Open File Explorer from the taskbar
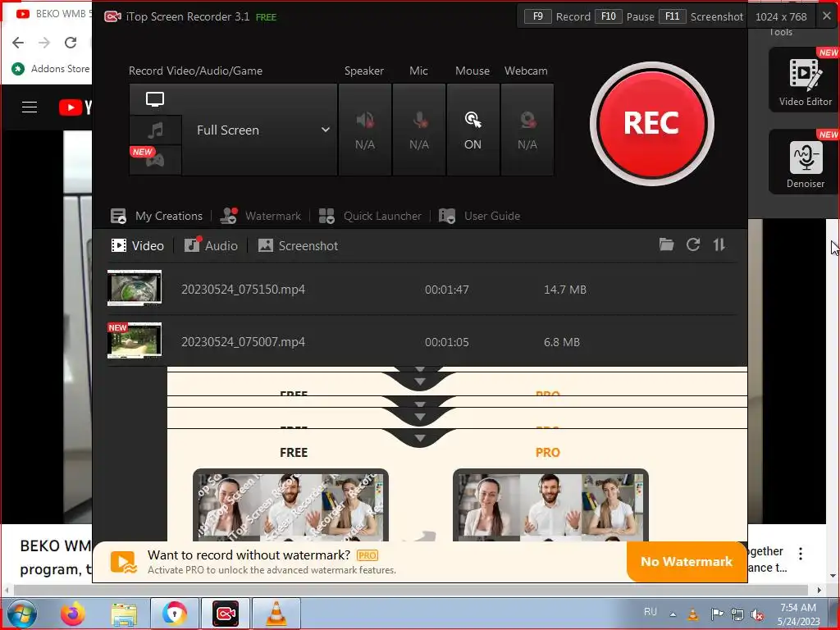Screen dimensions: 840x630 tap(124, 614)
